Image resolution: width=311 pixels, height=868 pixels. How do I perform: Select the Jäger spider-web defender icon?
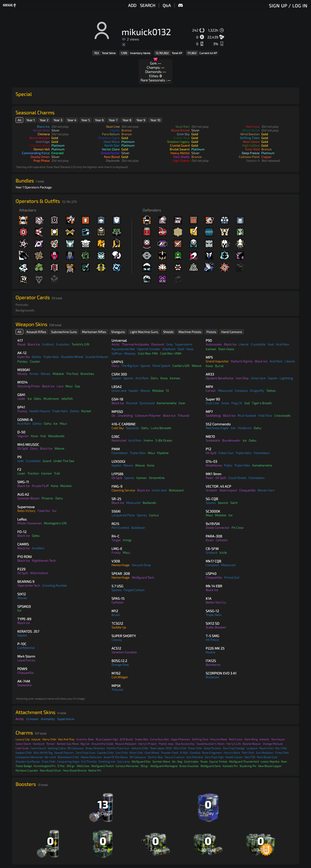(x=178, y=232)
